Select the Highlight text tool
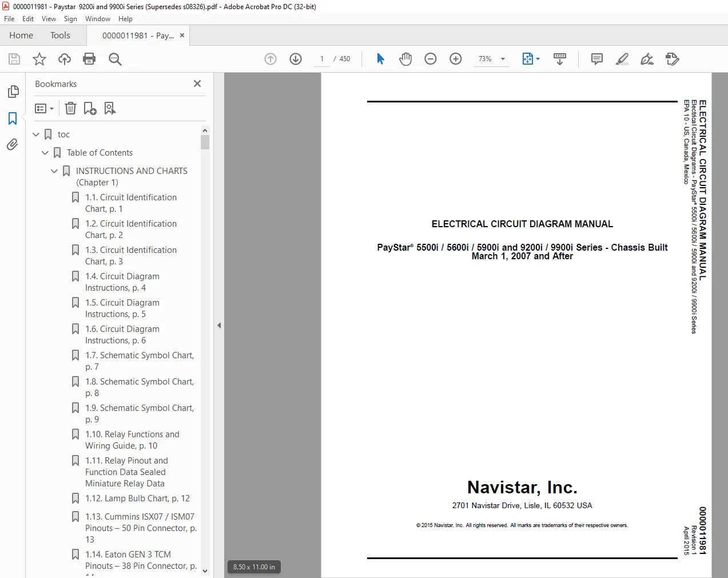728x578 pixels. [x=622, y=59]
